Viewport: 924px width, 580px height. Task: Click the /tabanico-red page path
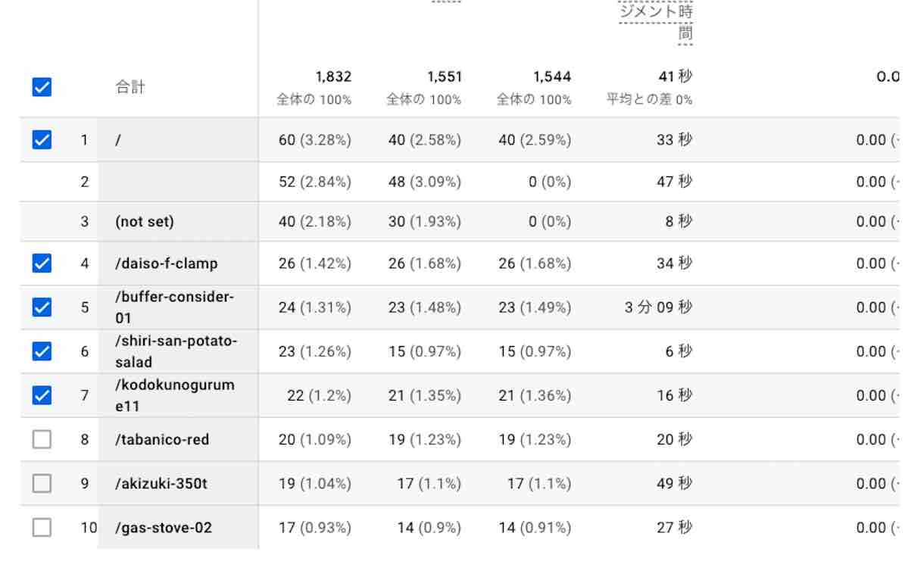162,440
